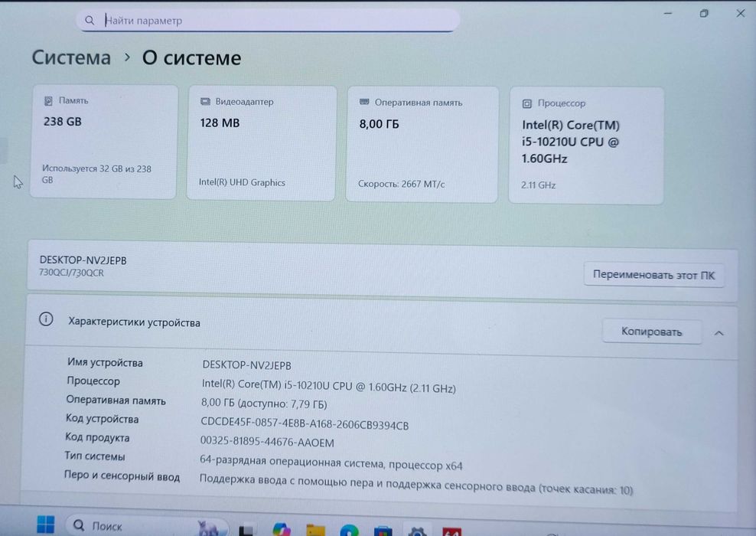The height and width of the screenshot is (536, 756).
Task: Click the RAM icon on 'Оперативная память' card
Action: pos(364,102)
